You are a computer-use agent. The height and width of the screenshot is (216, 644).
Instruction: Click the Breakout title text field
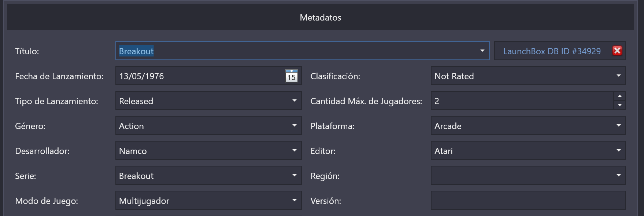click(296, 51)
